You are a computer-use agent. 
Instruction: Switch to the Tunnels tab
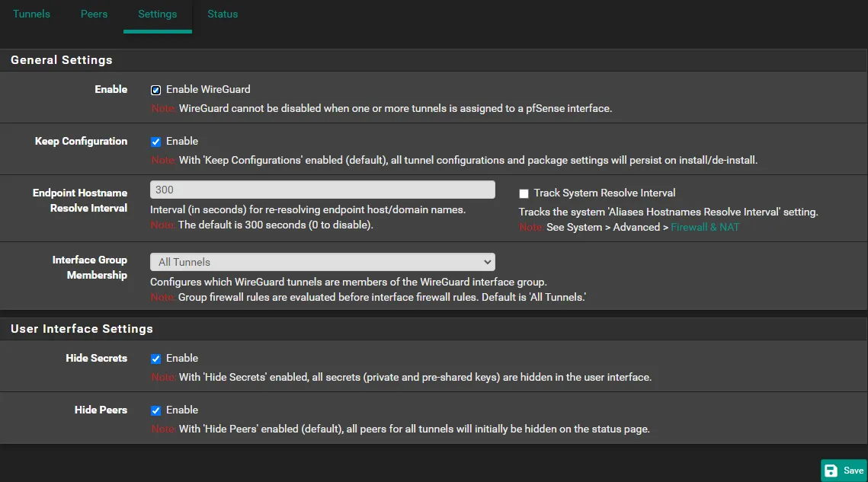[31, 13]
